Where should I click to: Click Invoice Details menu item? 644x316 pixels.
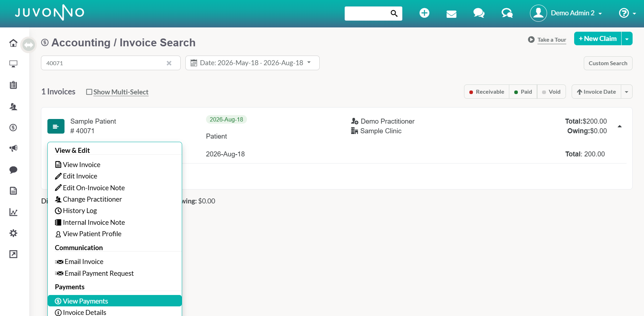point(115,312)
